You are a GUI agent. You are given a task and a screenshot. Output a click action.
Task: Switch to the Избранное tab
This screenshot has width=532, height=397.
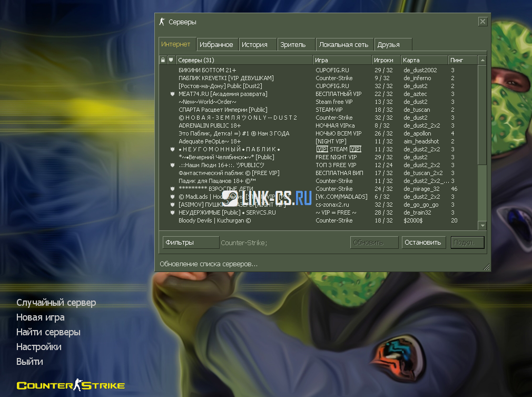click(216, 45)
